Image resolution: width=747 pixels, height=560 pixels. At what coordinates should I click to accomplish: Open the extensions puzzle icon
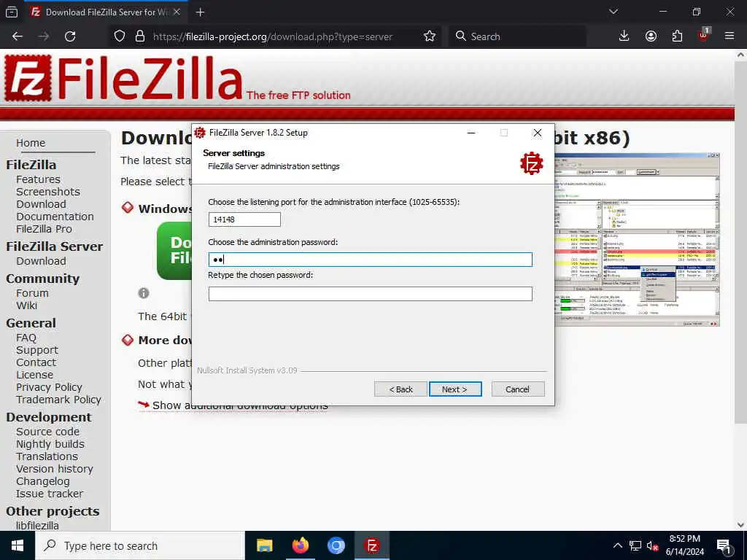pyautogui.click(x=677, y=36)
